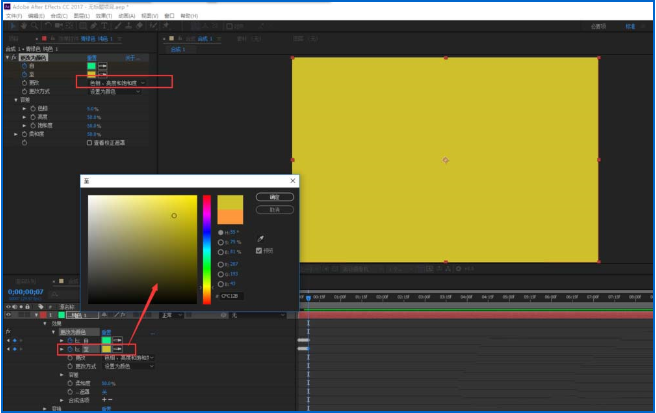
Task: Click eyedropper next to green swatch in Effect Controls
Action: coord(102,65)
